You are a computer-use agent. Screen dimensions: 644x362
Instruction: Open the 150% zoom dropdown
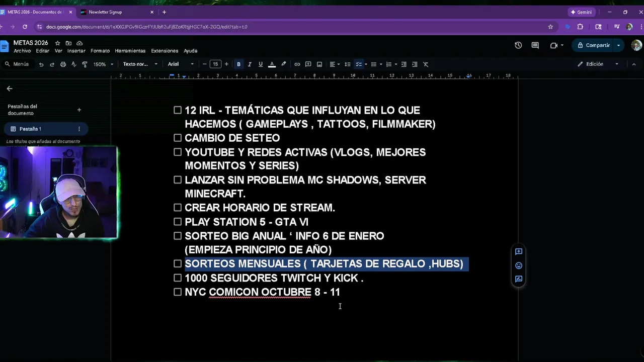point(103,64)
